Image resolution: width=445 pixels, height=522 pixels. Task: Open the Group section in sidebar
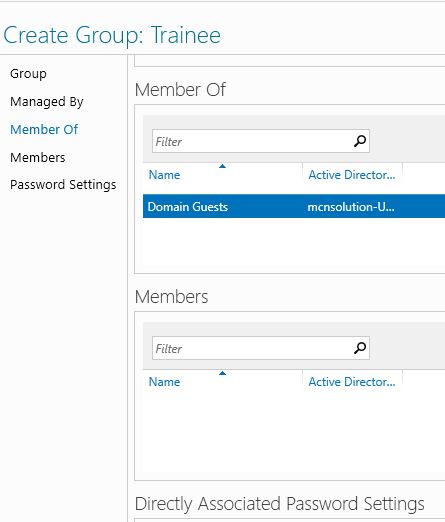coord(28,74)
